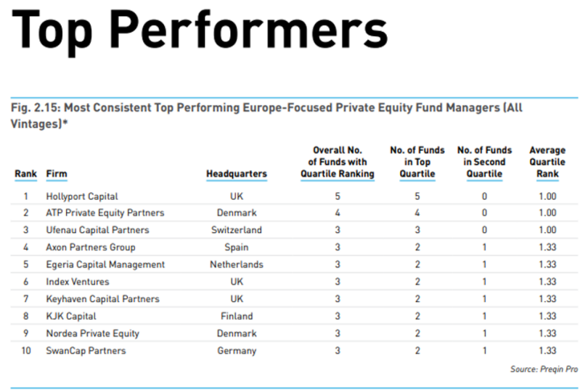Image resolution: width=588 pixels, height=392 pixels.
Task: Select the Index Ventures entry
Action: (78, 282)
